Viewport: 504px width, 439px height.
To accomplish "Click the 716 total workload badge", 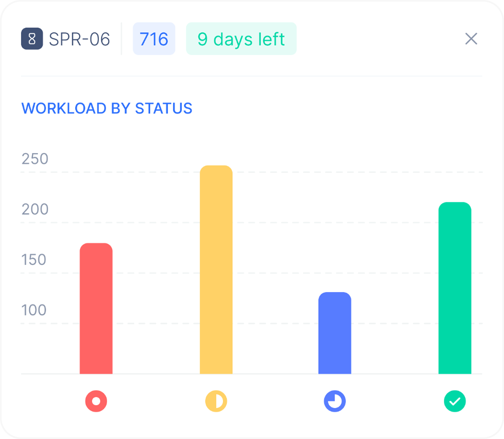I will click(154, 39).
